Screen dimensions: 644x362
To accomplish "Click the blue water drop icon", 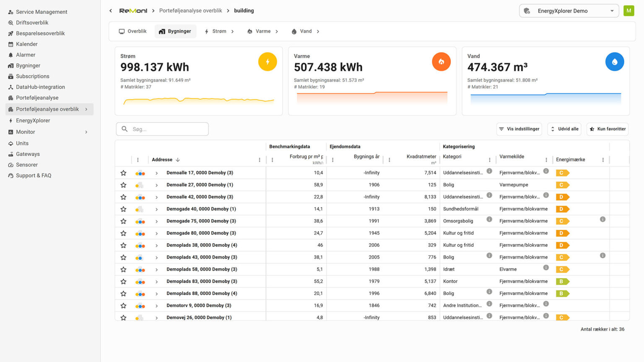I will tap(614, 62).
